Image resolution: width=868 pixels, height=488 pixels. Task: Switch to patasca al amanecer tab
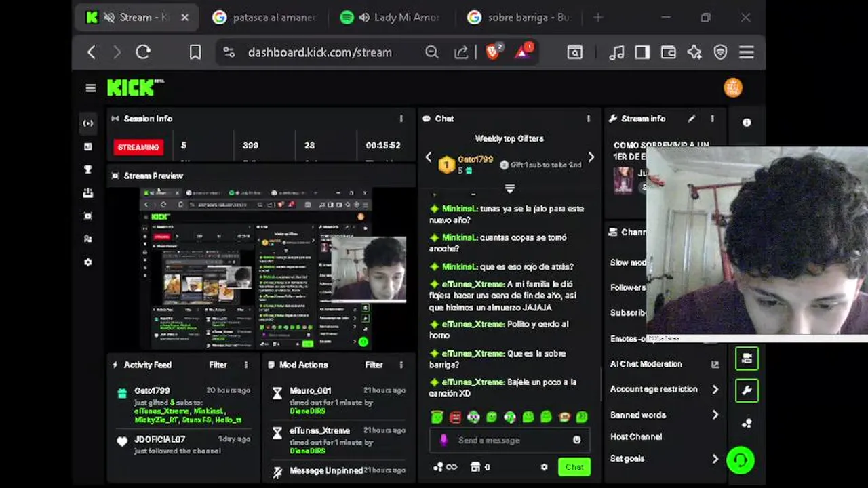264,18
